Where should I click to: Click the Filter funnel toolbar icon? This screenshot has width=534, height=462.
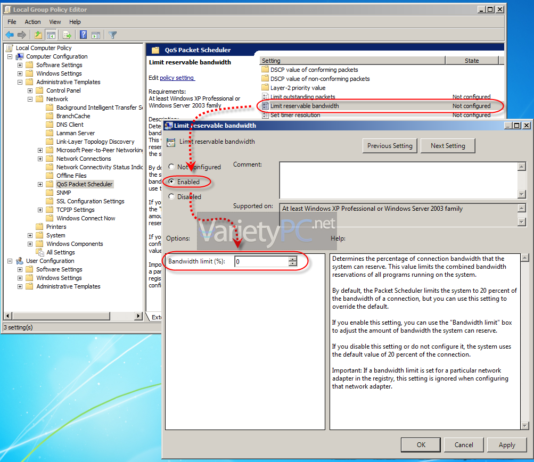[113, 35]
